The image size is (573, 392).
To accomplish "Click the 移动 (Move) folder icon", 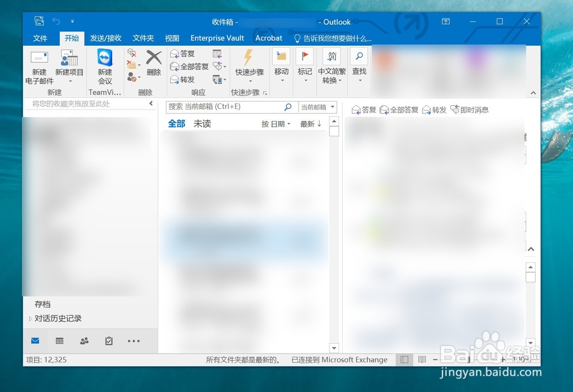I will point(281,57).
